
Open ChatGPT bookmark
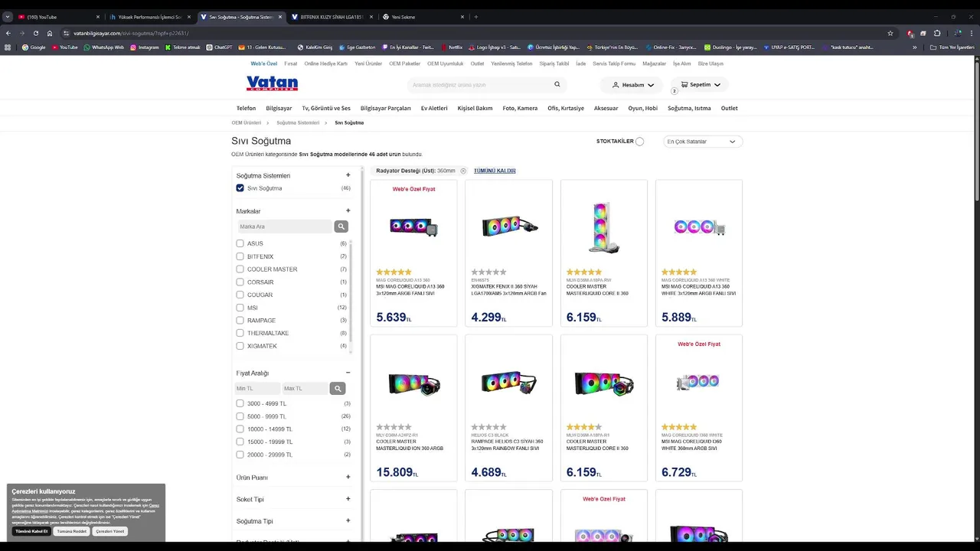(x=219, y=47)
